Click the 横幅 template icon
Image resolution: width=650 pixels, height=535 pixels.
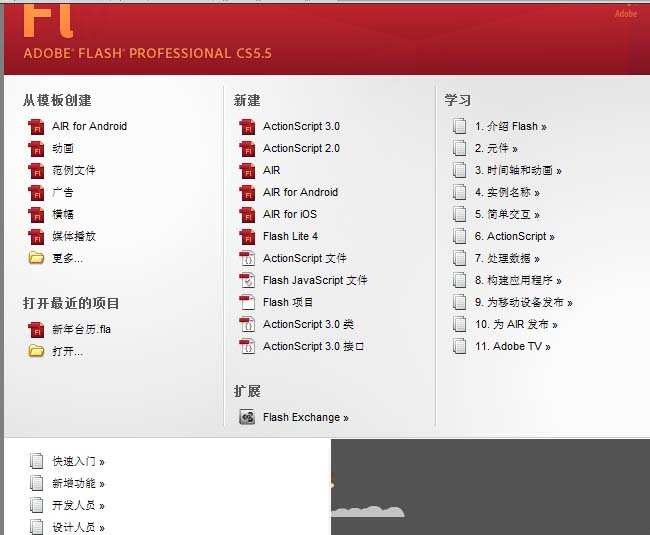point(36,214)
